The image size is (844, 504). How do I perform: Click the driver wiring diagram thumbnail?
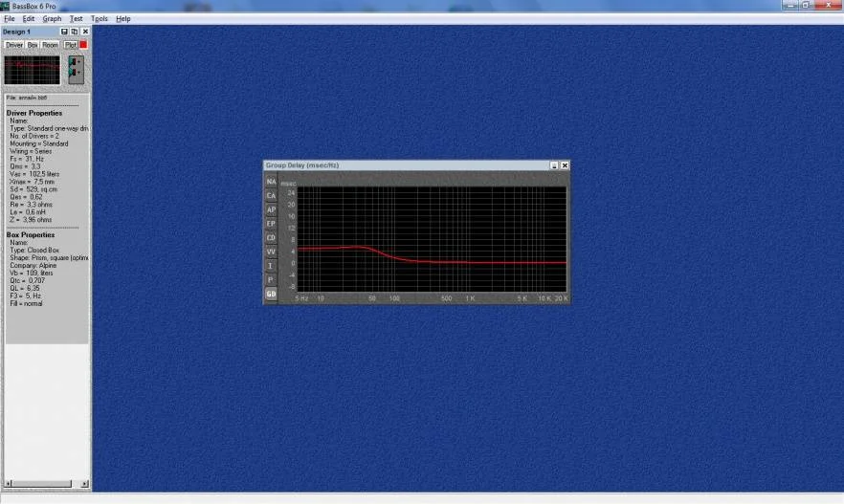click(x=76, y=70)
